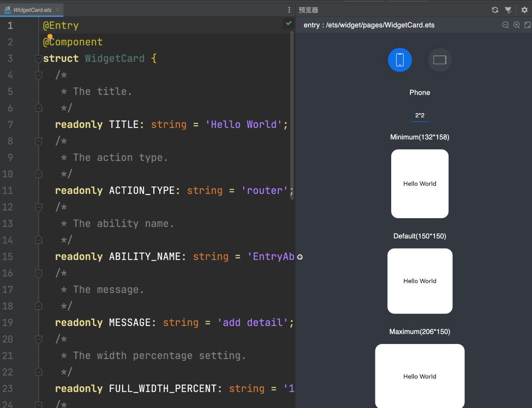Click the MESSAGE identifier on line 19
The height and width of the screenshot is (408, 532).
tap(130, 323)
